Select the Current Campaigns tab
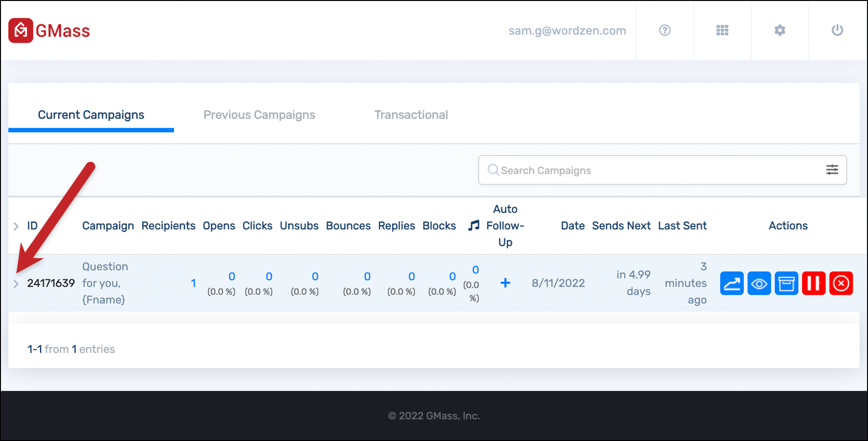Viewport: 868px width, 441px height. point(91,115)
